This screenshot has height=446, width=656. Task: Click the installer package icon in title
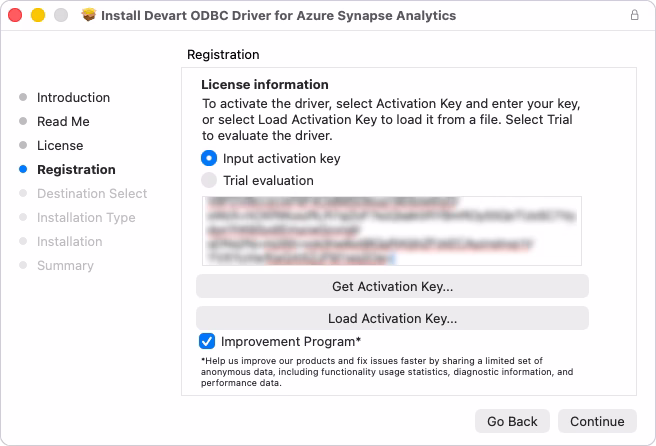tap(88, 15)
